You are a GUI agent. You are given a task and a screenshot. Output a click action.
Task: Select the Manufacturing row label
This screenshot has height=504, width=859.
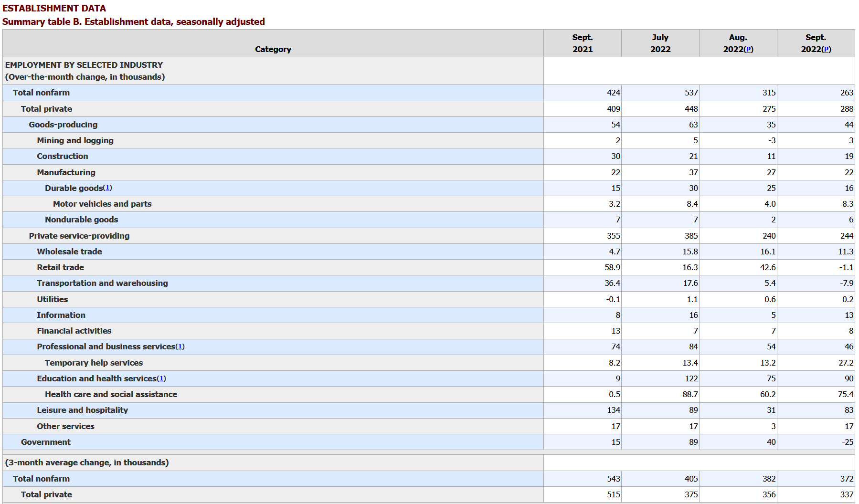tap(66, 172)
